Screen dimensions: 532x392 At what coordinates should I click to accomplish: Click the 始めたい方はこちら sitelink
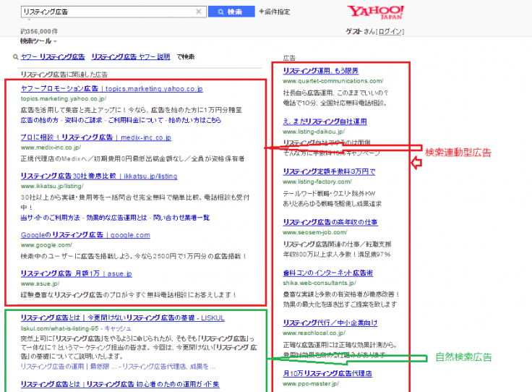pos(194,120)
